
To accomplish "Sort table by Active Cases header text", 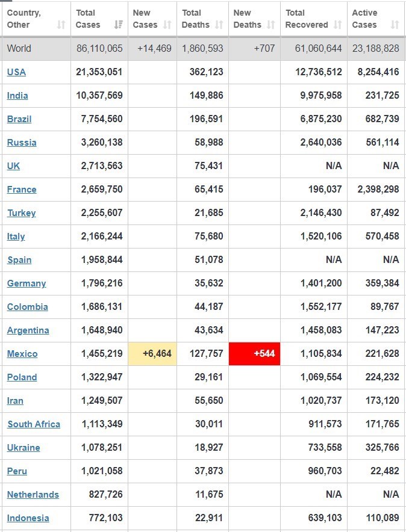I will click(x=365, y=19).
